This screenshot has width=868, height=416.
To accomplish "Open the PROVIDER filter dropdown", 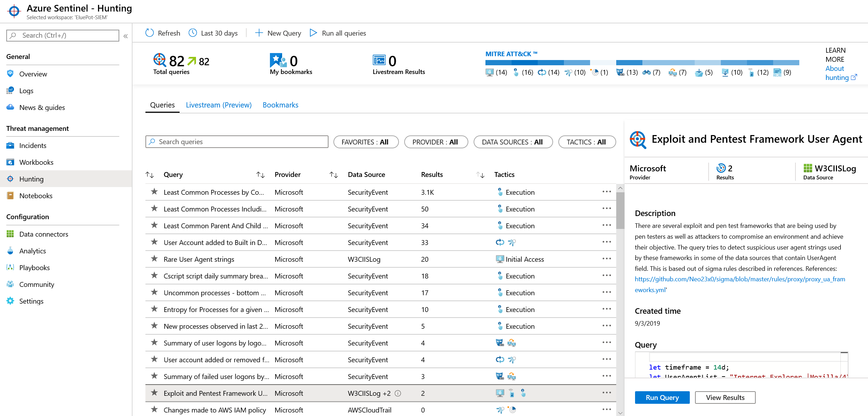I will (x=436, y=142).
